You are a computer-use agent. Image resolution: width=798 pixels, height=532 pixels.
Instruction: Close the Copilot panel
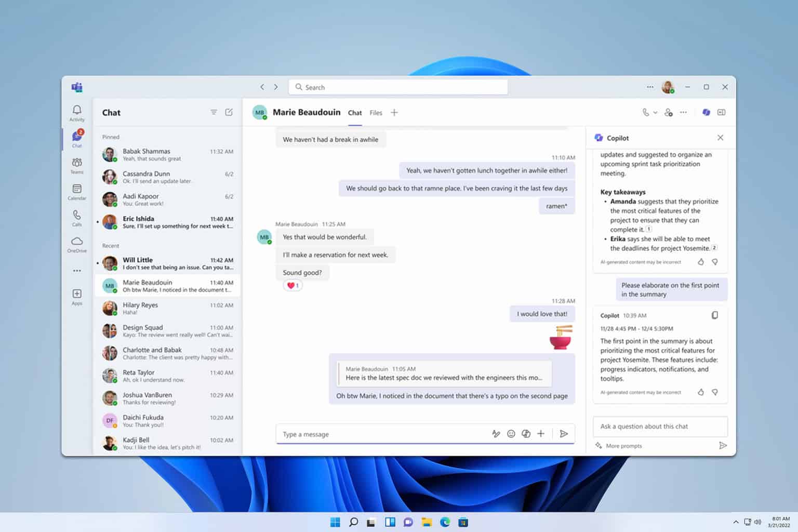point(720,138)
